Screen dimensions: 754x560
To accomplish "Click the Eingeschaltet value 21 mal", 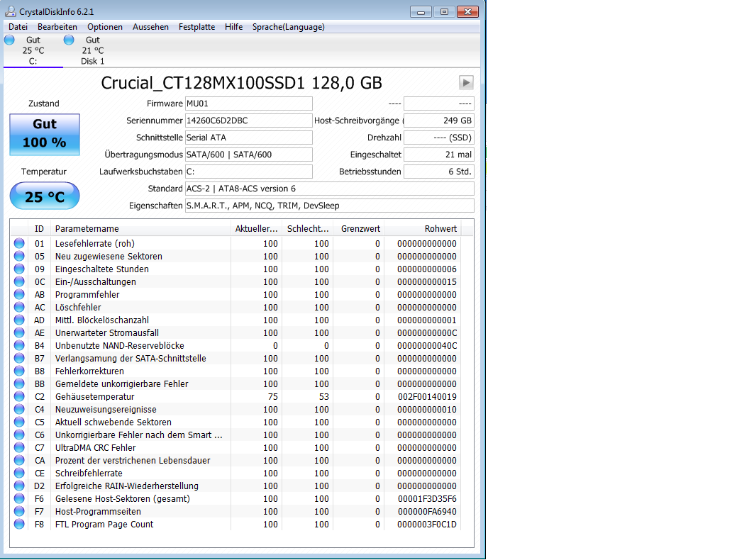I will [x=439, y=155].
